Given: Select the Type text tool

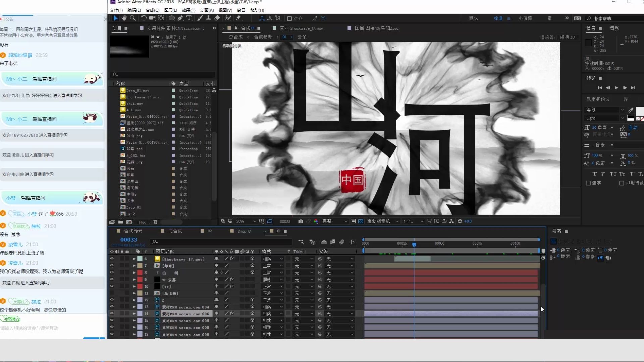Looking at the screenshot, I should click(189, 18).
